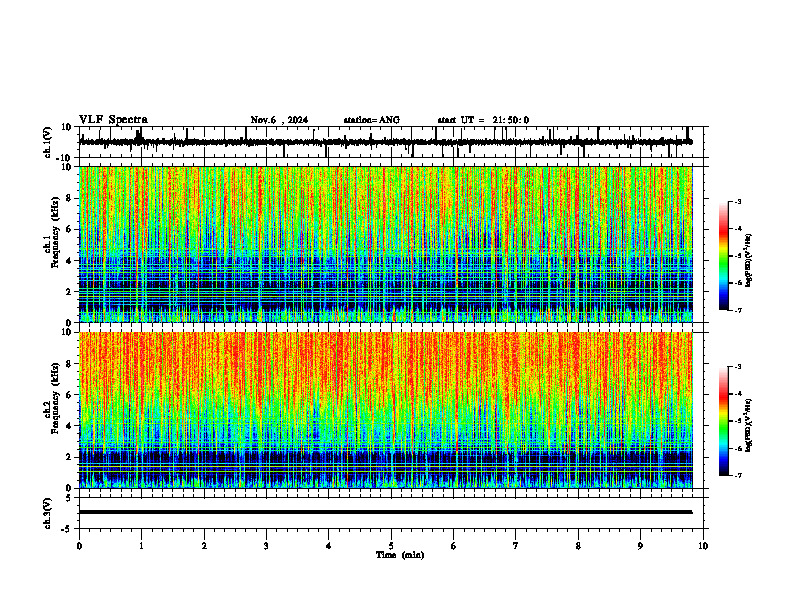Click the 'station=ANG' header label
This screenshot has width=792, height=612.
point(372,120)
